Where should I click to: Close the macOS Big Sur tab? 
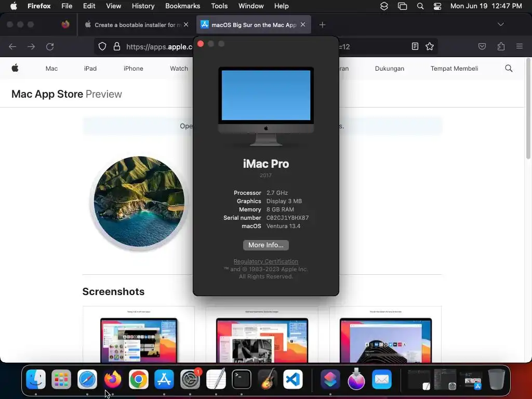303,24
